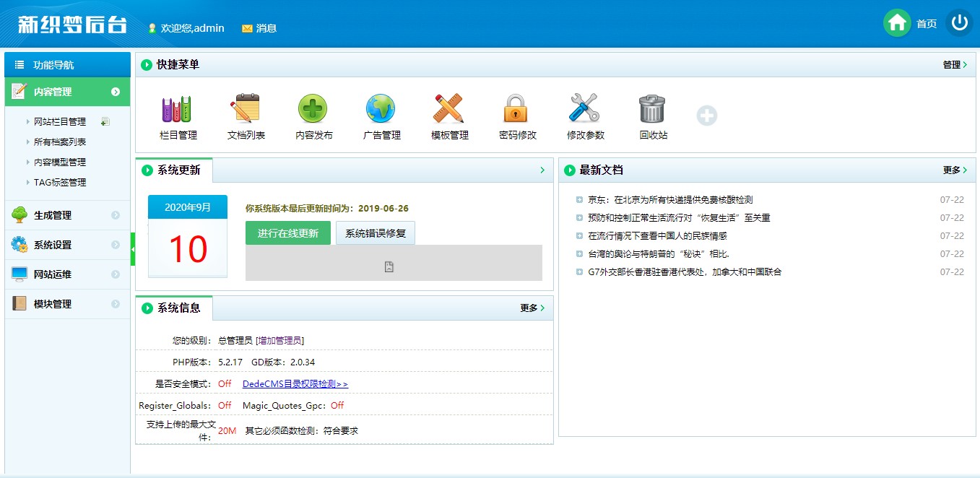Image resolution: width=980 pixels, height=478 pixels.
Task: Click the 内容发布 green plus icon
Action: 313,109
